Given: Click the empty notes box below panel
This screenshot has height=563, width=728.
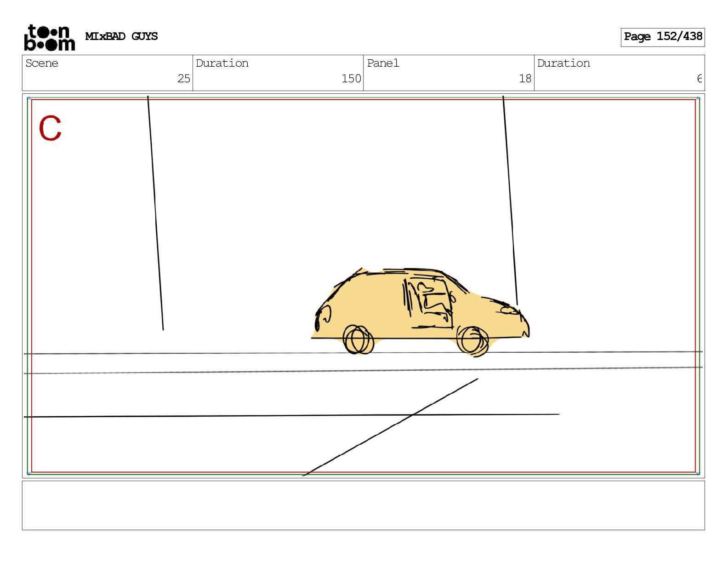Looking at the screenshot, I should tap(363, 505).
